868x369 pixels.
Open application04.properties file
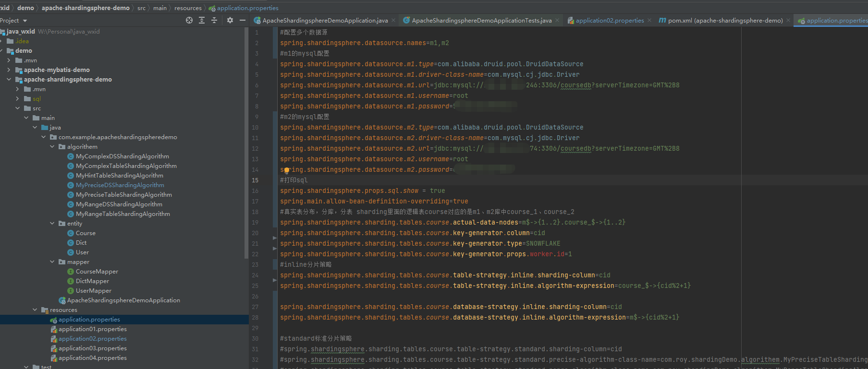[93, 358]
